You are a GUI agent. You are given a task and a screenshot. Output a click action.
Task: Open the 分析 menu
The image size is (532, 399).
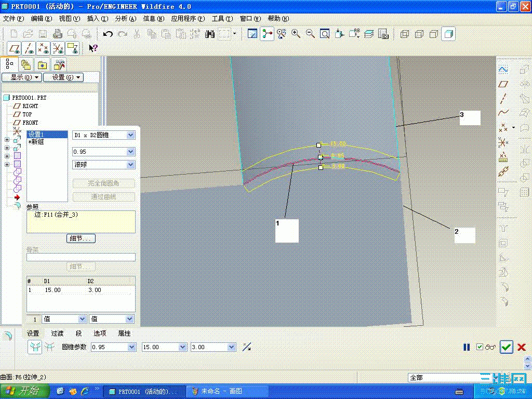(126, 19)
